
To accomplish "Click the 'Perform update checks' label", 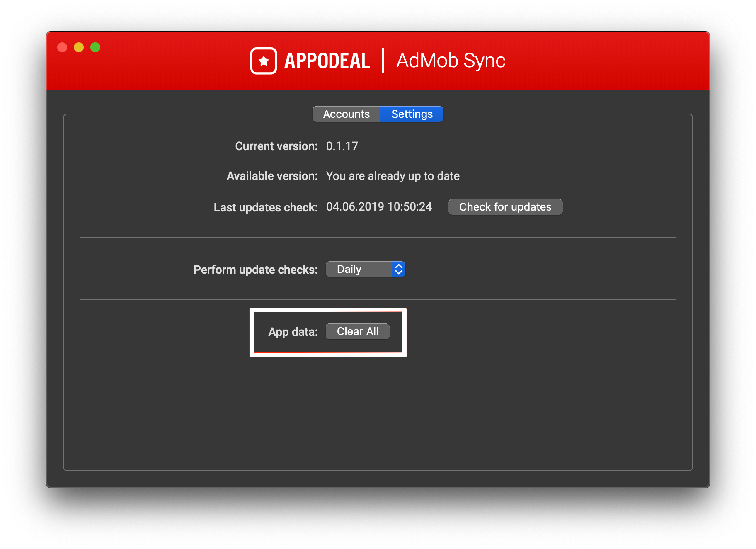I will [255, 270].
